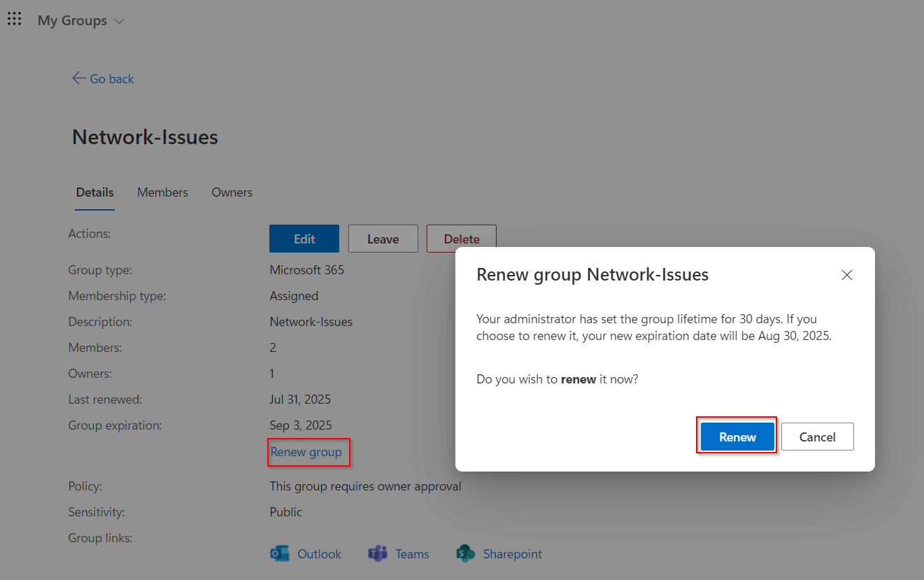Click the Outlook group link icon

tap(280, 553)
